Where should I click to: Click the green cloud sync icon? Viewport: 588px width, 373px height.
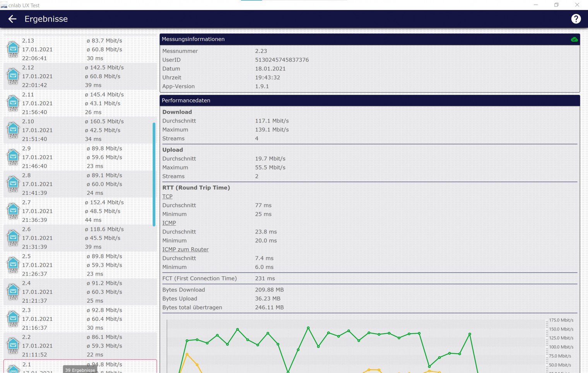tap(574, 39)
